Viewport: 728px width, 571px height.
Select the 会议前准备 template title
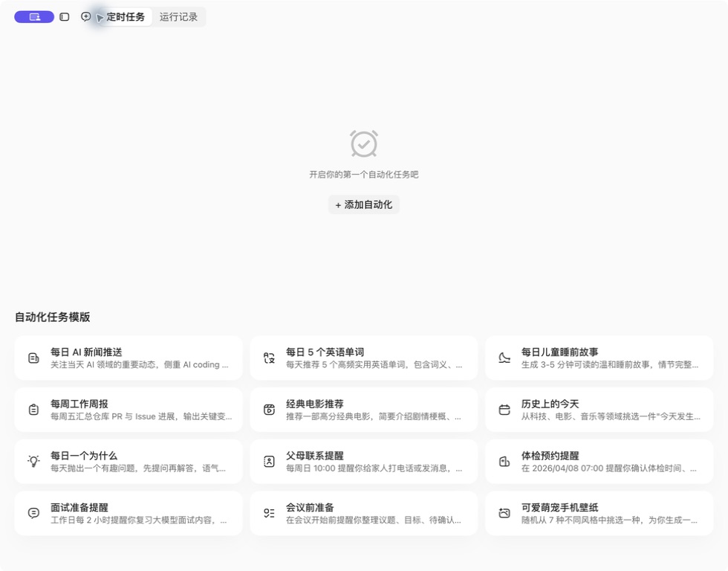(x=310, y=507)
